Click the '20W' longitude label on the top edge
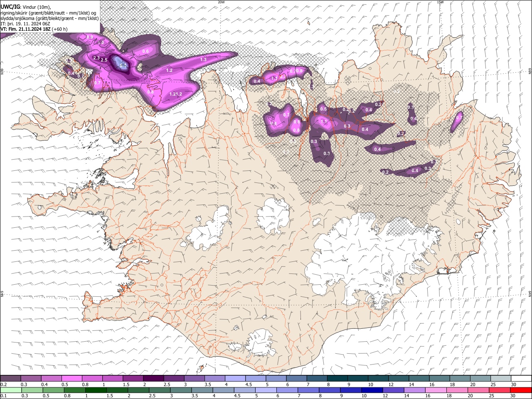 pyautogui.click(x=221, y=2)
